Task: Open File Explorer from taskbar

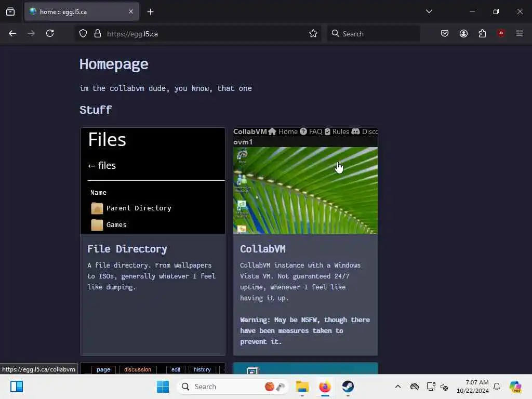Action: tap(302, 387)
